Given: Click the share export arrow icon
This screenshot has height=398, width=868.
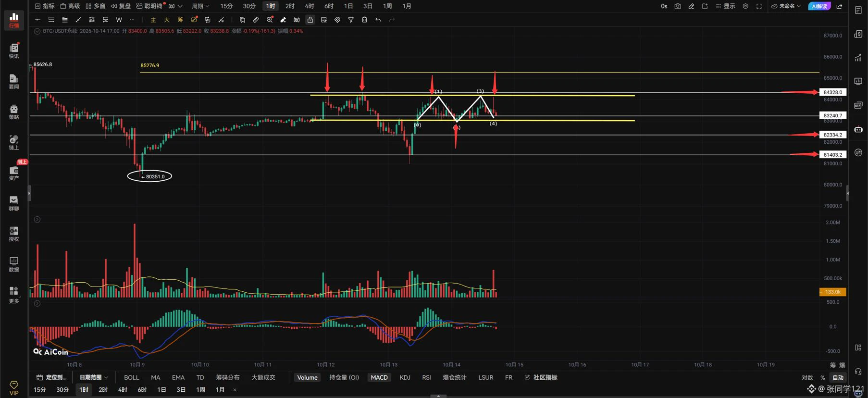Looking at the screenshot, I should pos(840,6).
